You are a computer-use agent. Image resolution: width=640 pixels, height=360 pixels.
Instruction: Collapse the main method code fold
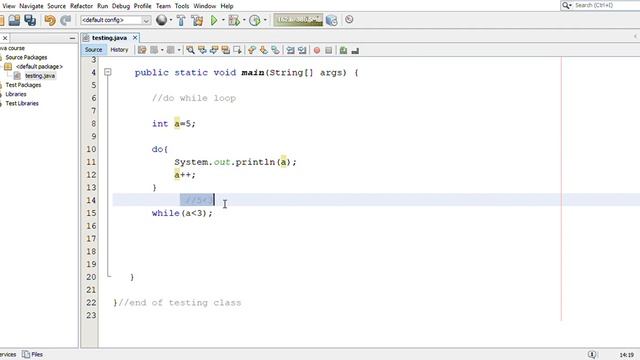pos(108,72)
